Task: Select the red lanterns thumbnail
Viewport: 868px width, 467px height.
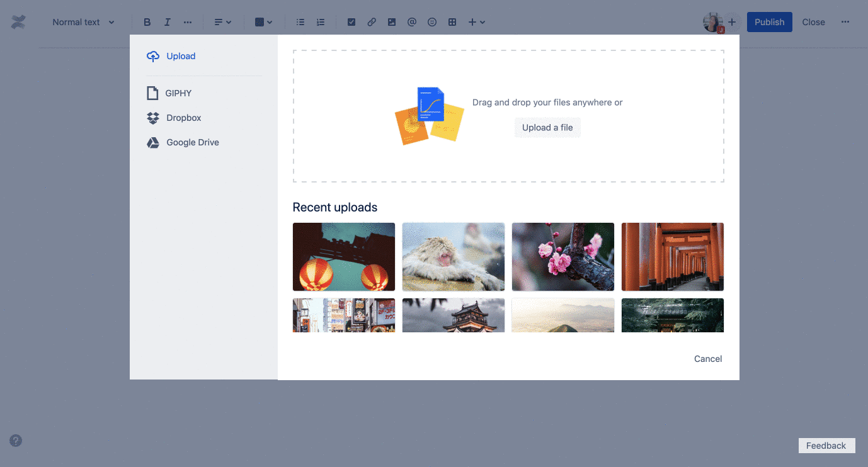Action: [x=344, y=257]
